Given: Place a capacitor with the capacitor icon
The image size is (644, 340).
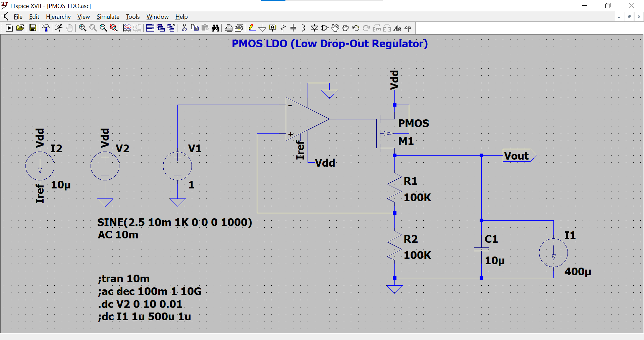Looking at the screenshot, I should click(293, 28).
